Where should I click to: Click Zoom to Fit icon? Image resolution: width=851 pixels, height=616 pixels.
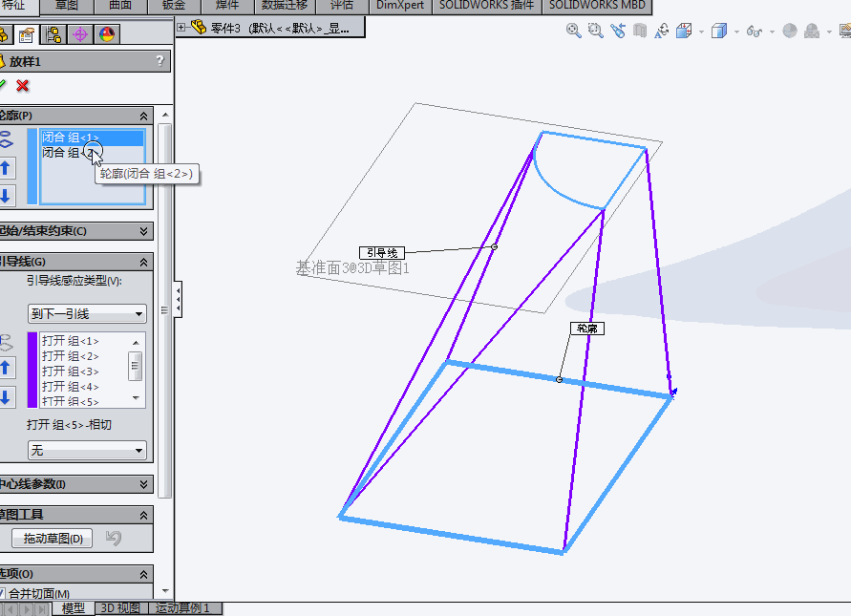tap(574, 31)
